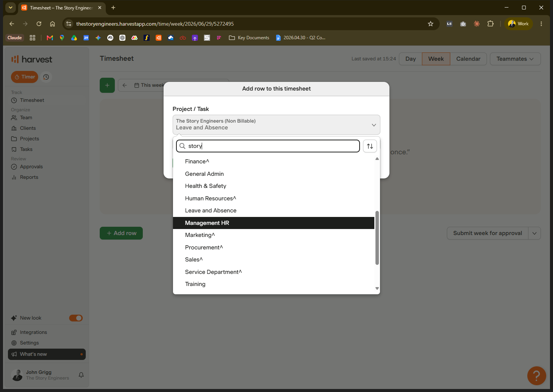Click scroll-down arrow of task list
553x392 pixels.
click(x=377, y=288)
